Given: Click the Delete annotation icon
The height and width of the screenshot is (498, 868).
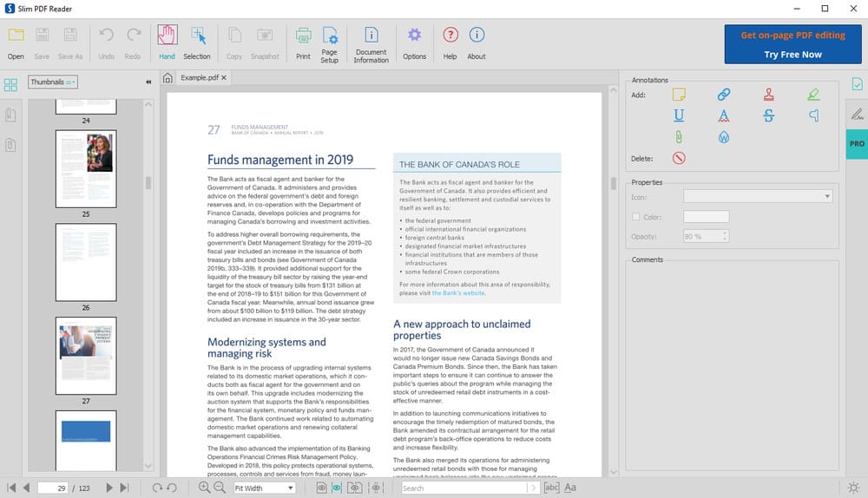Looking at the screenshot, I should click(x=679, y=158).
